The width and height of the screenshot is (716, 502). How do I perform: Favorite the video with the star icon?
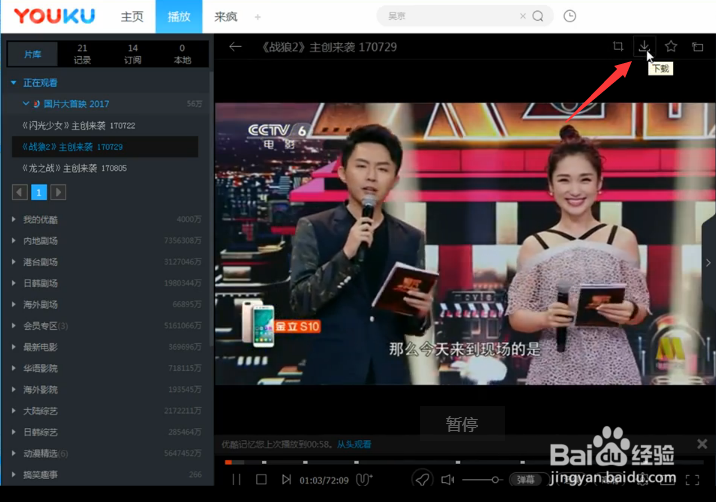671,46
